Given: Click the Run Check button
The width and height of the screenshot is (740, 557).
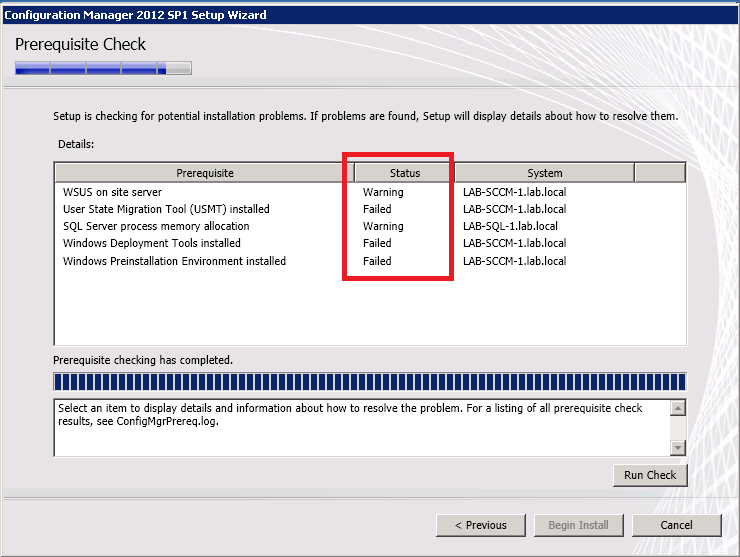Looking at the screenshot, I should [x=650, y=475].
